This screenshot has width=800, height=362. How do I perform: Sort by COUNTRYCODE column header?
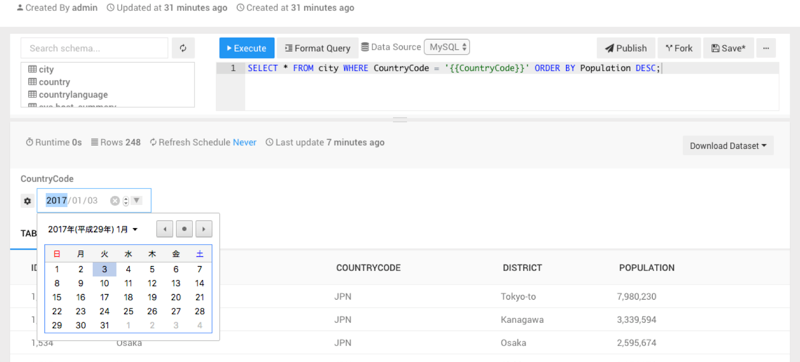click(x=368, y=268)
